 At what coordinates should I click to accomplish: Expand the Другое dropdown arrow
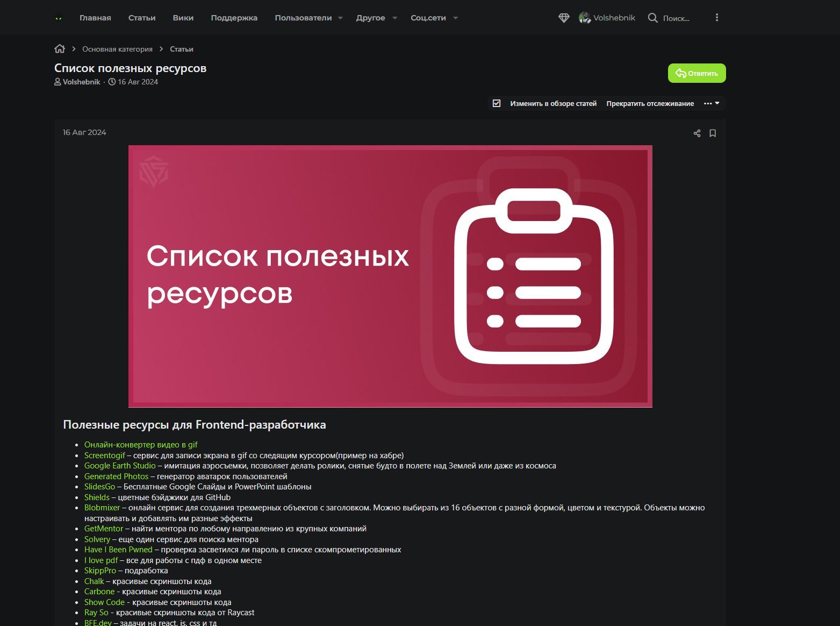(394, 18)
